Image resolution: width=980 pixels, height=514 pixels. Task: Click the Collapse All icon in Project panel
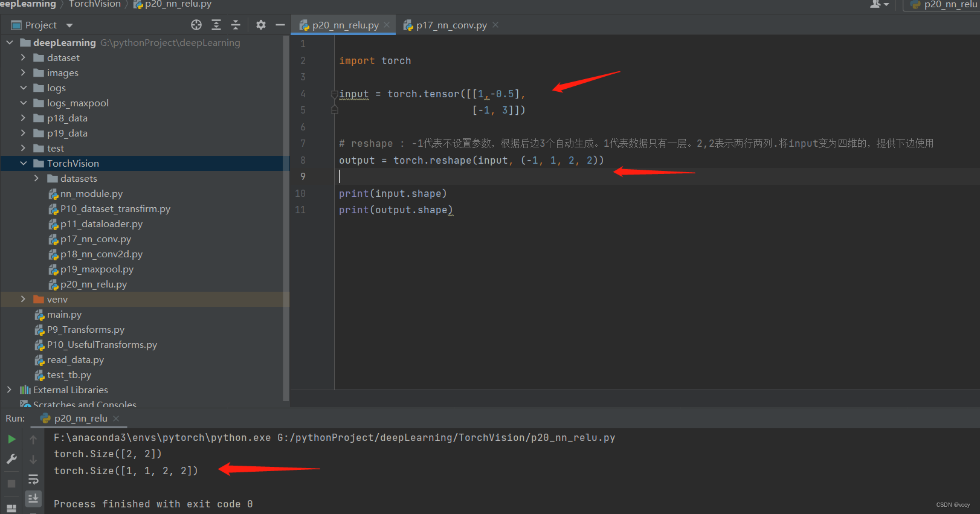236,25
